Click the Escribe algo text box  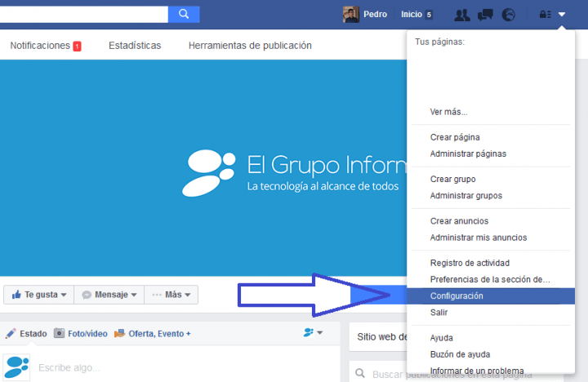tap(69, 368)
